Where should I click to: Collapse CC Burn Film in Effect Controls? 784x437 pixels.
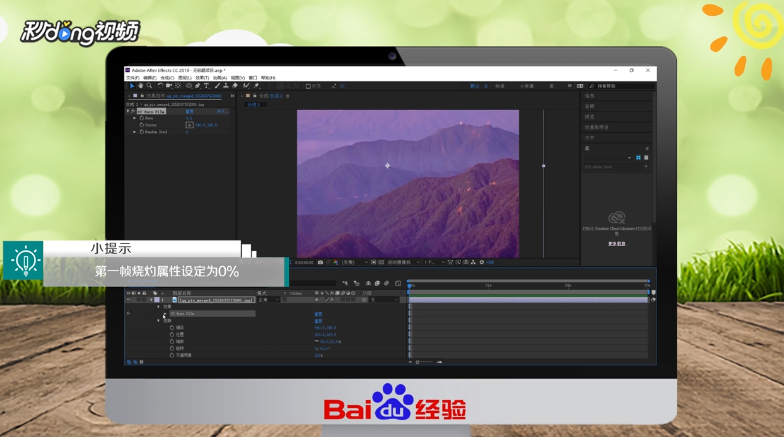pyautogui.click(x=128, y=111)
